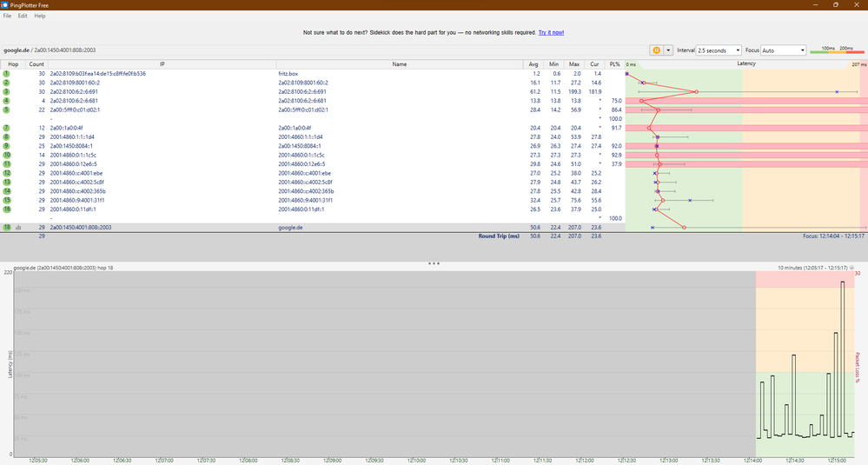
Task: Select the hop 4 green circle icon
Action: point(7,101)
